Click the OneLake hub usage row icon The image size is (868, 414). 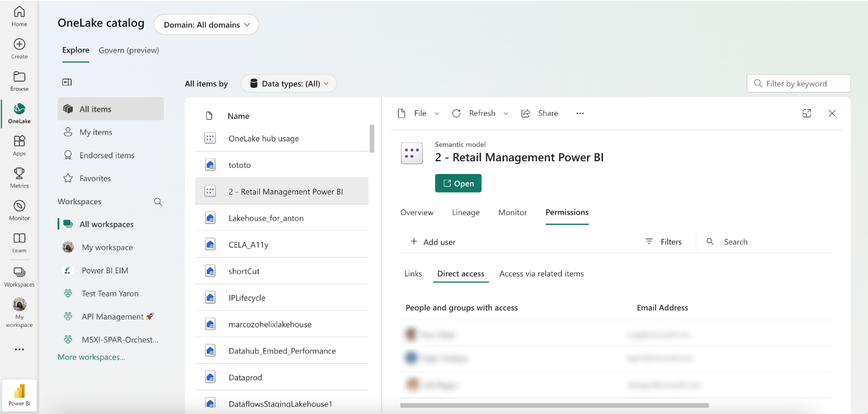(x=210, y=138)
